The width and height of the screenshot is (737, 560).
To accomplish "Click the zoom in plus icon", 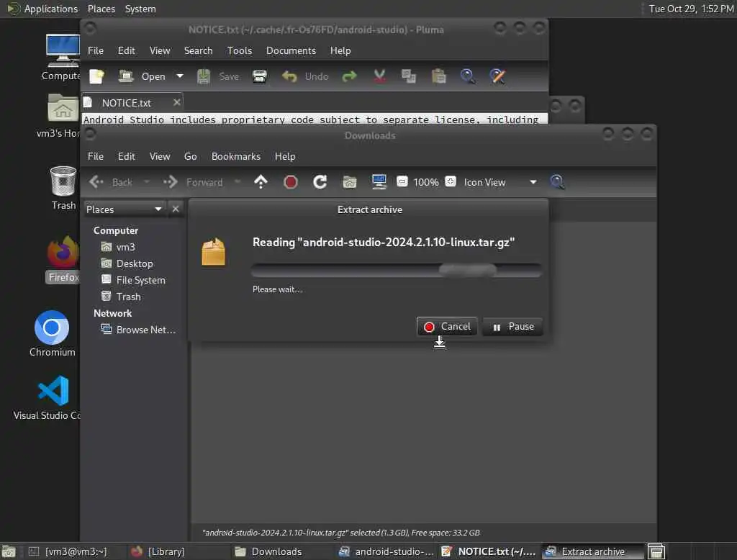I will (451, 181).
